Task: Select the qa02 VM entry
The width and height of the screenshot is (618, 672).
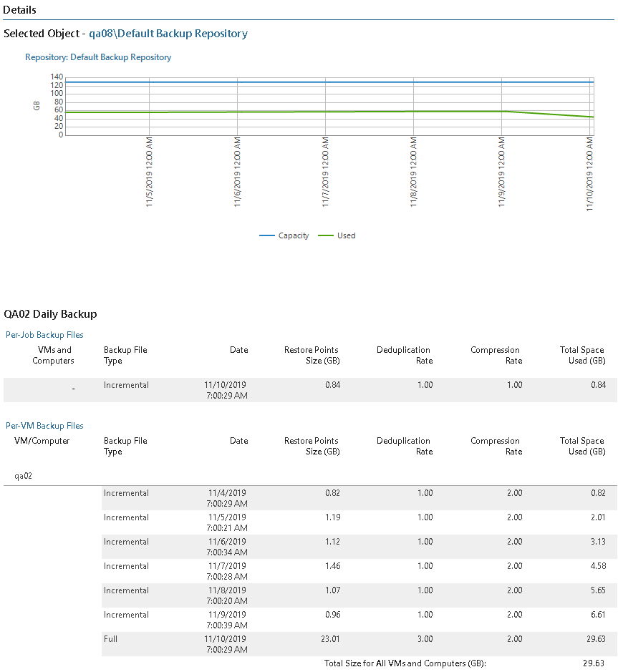Action: click(24, 474)
